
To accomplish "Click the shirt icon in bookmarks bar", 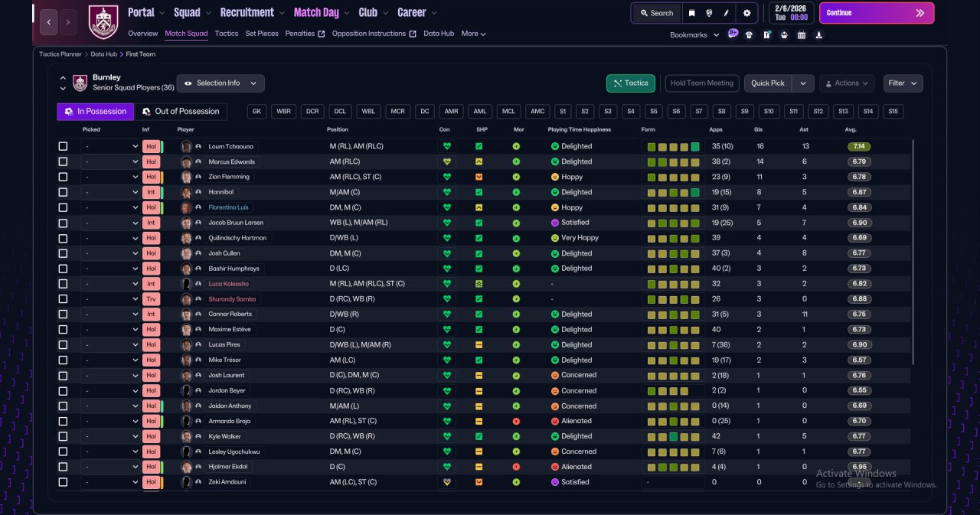I will 749,34.
